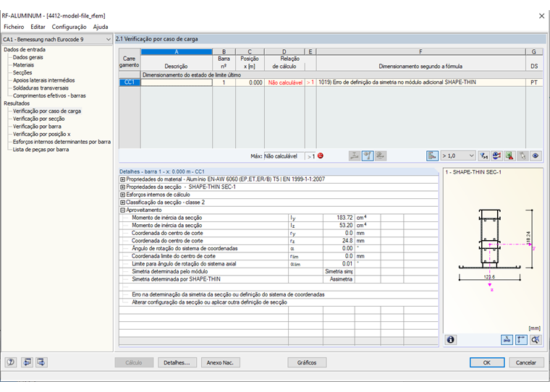The height and width of the screenshot is (392, 550).
Task: Collapse the Aproveitamento section
Action: coord(123,210)
